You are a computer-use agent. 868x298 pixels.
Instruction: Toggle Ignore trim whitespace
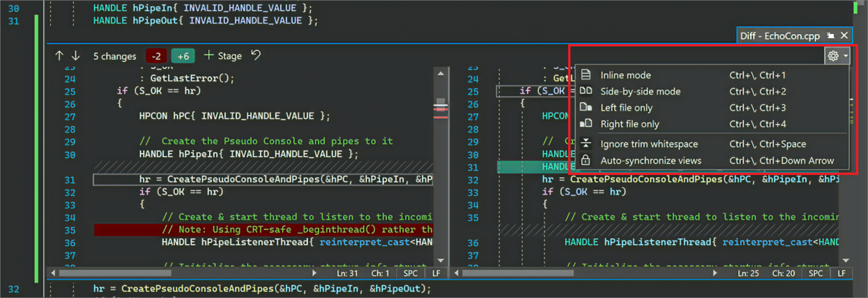(x=649, y=144)
